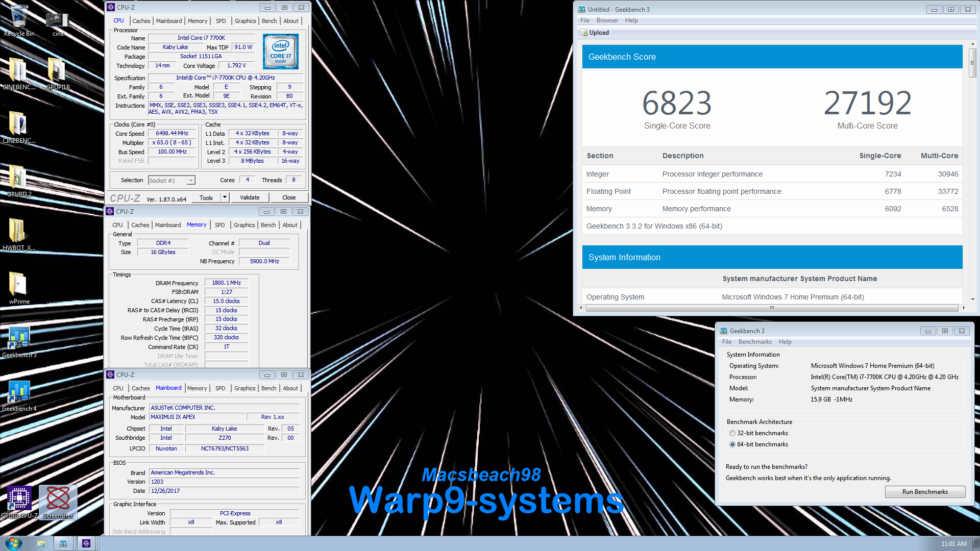Image resolution: width=980 pixels, height=551 pixels.
Task: Open the wPrime folder icon
Action: (x=19, y=287)
